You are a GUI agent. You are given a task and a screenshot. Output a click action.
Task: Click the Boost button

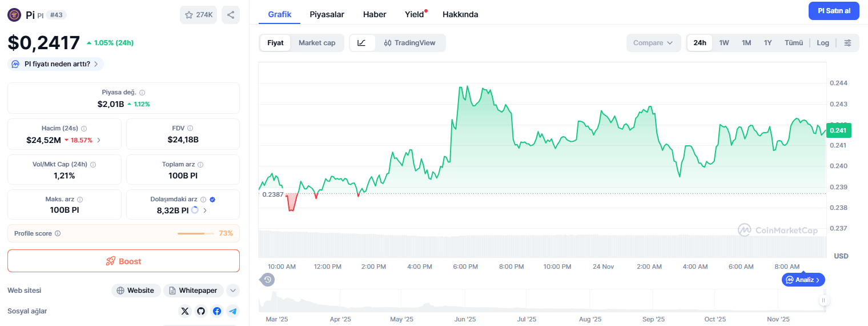(x=123, y=261)
